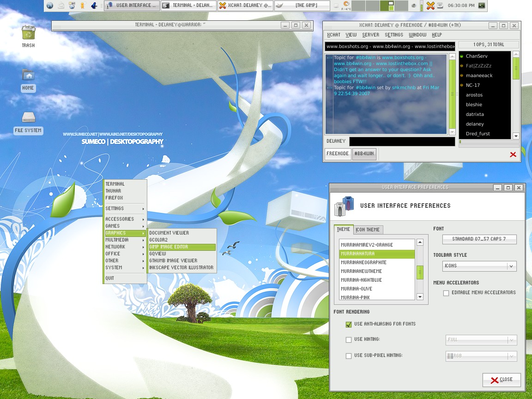Screen dimensions: 532x399
Task: Switch to the highlighted workspace in the pager
Action: pyautogui.click(x=387, y=6)
